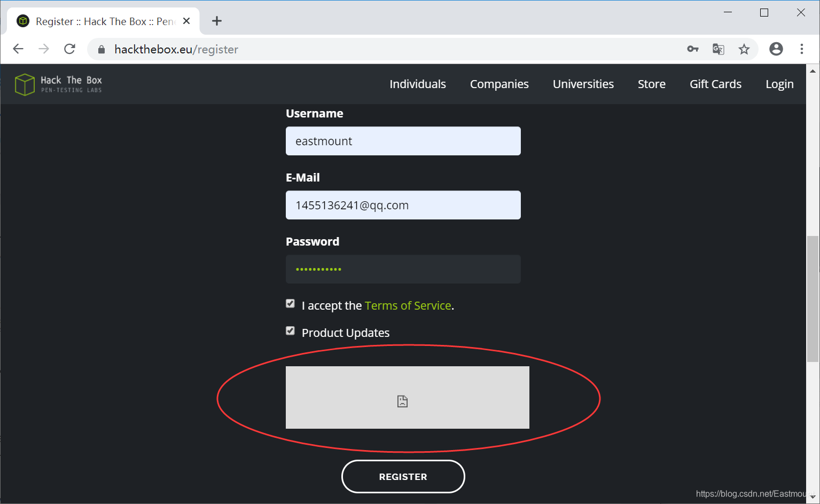Click the address bar URL
The height and width of the screenshot is (504, 820).
click(176, 49)
